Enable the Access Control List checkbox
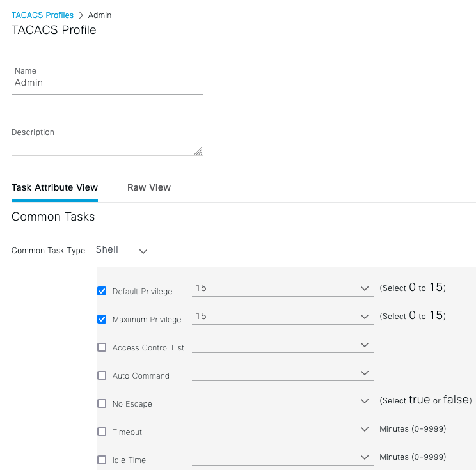 click(x=102, y=347)
